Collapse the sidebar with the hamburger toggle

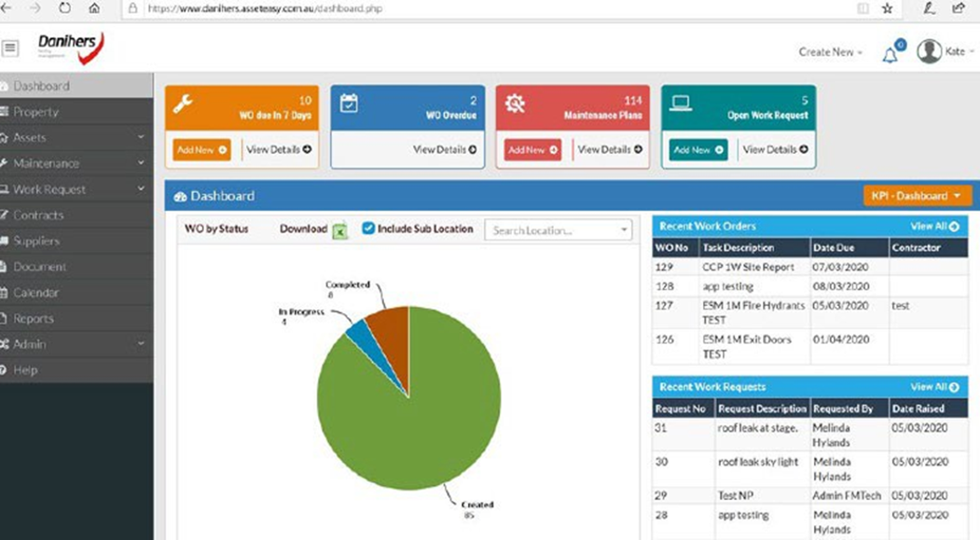click(11, 48)
